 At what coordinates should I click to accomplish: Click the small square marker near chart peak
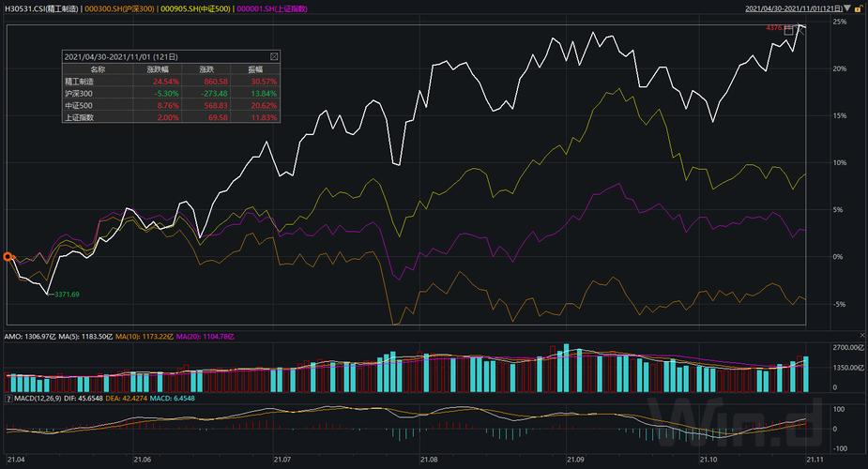pos(788,31)
